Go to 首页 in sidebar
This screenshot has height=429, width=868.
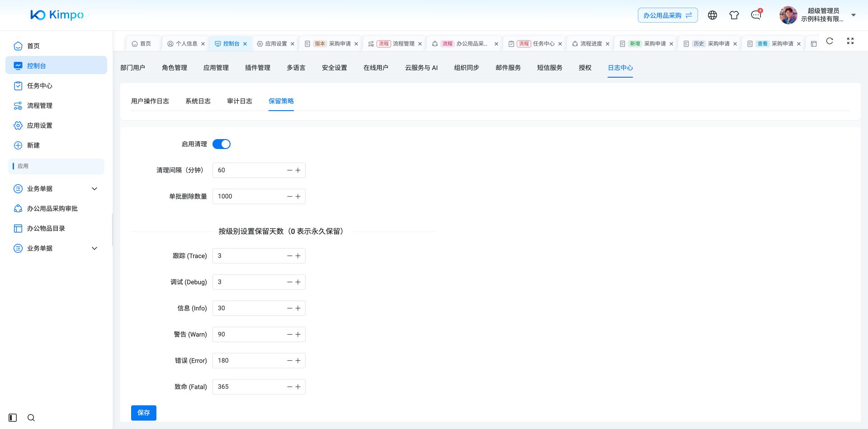click(x=56, y=46)
